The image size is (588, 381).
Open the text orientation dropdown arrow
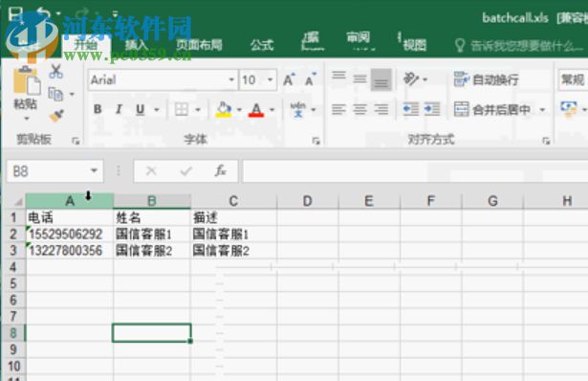tap(425, 79)
